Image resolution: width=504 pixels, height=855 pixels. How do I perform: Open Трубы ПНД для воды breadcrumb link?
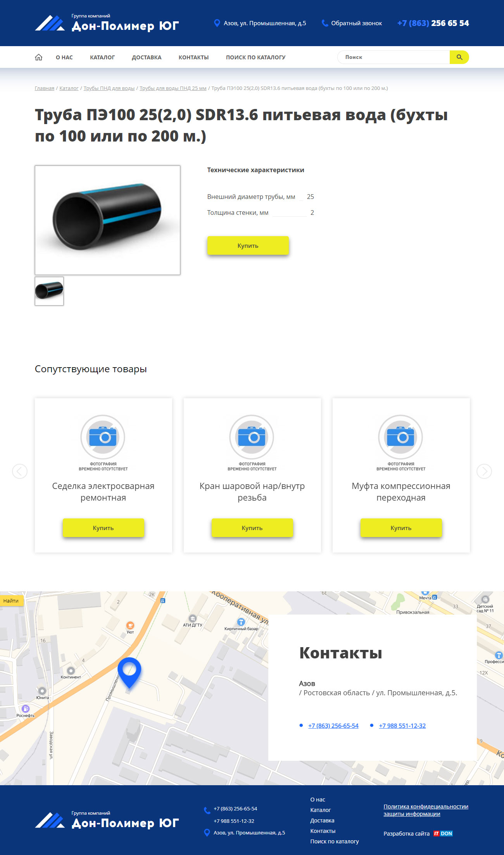click(x=109, y=88)
